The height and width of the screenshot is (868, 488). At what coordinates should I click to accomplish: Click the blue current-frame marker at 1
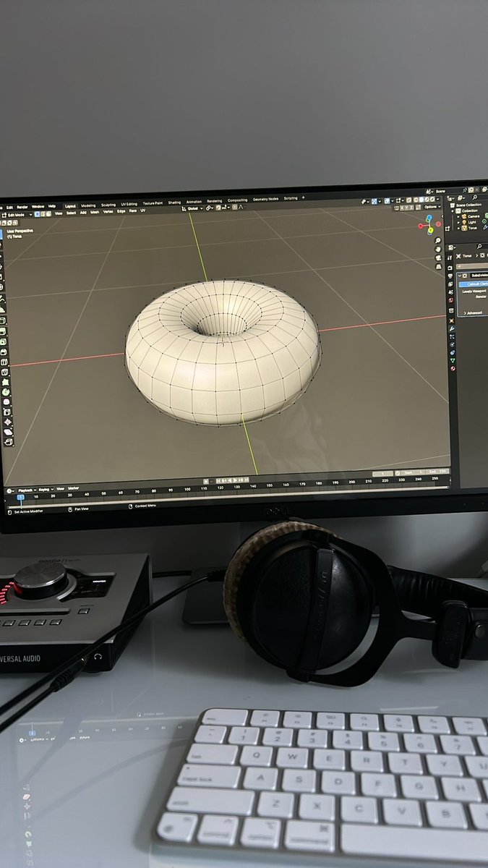tap(20, 497)
